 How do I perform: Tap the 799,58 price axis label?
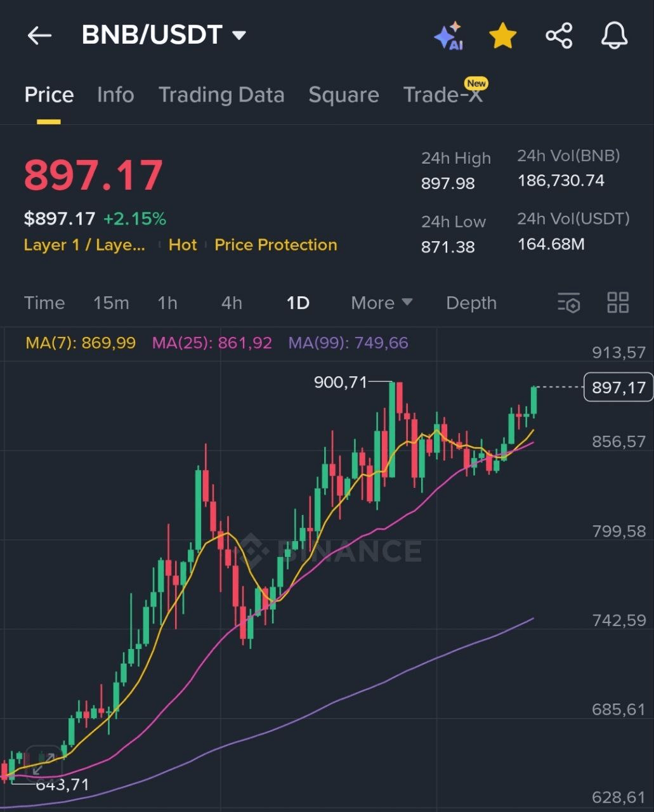[x=618, y=532]
